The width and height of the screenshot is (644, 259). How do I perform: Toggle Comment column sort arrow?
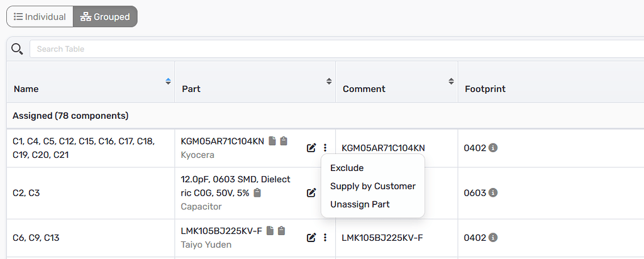click(x=451, y=81)
